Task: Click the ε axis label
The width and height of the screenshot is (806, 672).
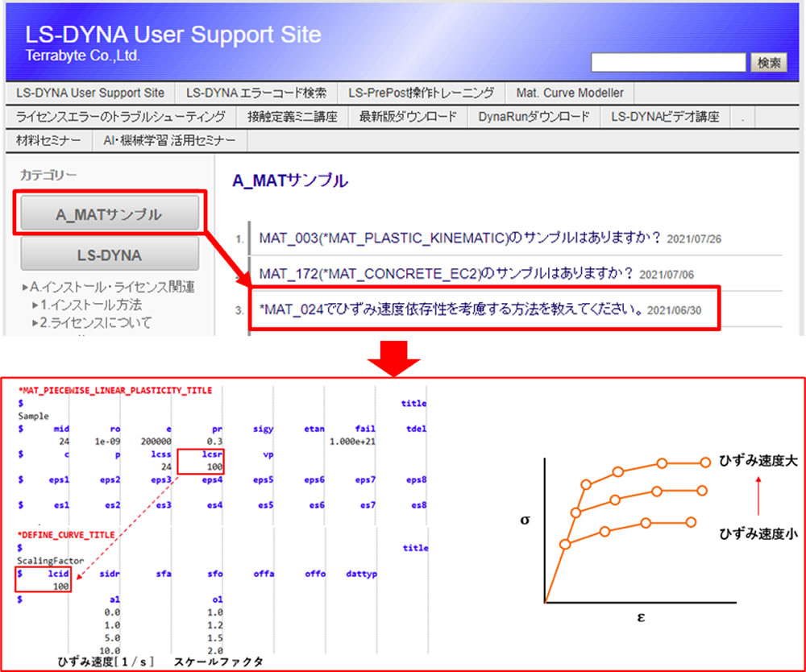Action: [641, 617]
